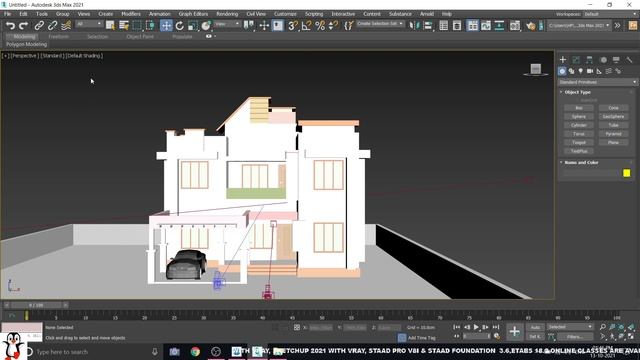Screen dimensions: 640x360
Task: Open the Utilities wrench panel tab
Action: (629, 60)
